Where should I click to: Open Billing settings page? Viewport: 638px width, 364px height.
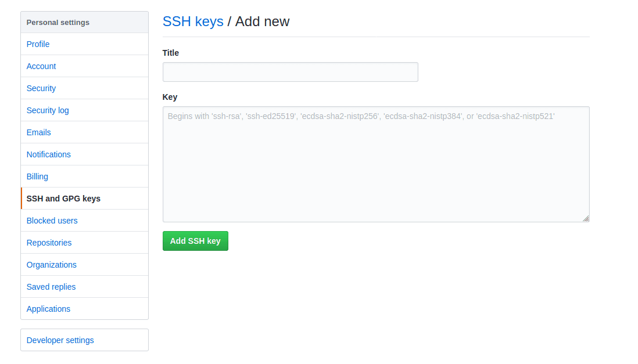pos(37,176)
